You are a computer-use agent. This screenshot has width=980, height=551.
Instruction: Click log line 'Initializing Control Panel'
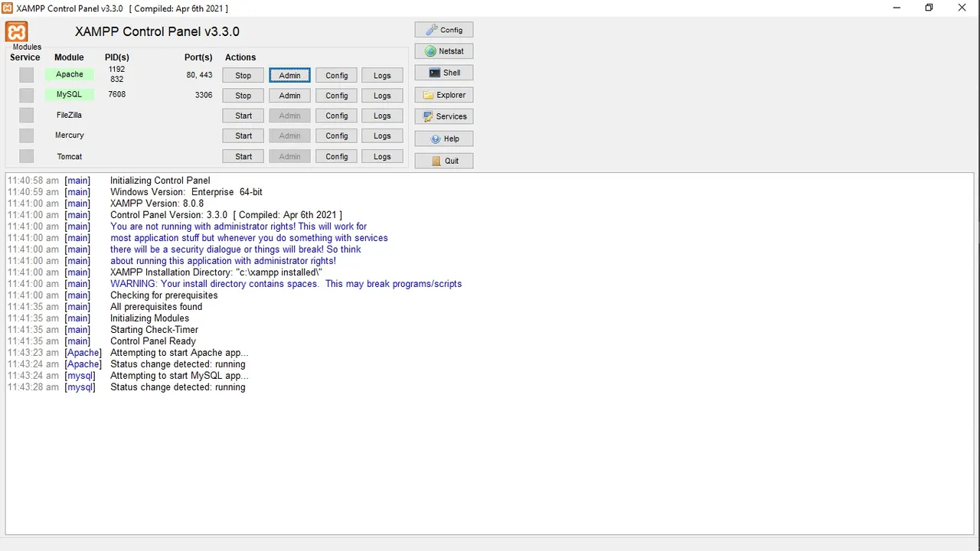click(x=160, y=181)
